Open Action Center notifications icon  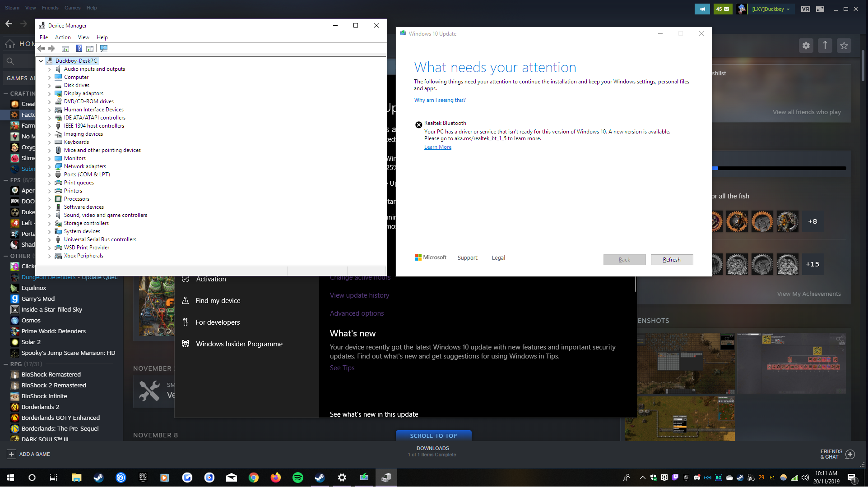[x=852, y=478]
